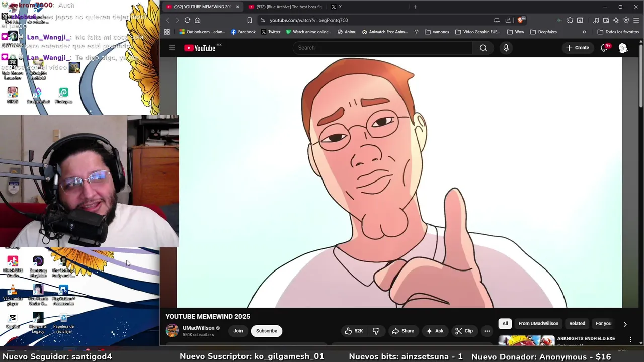Click the Create button on YouTube
The height and width of the screenshot is (362, 644).
[x=577, y=48]
